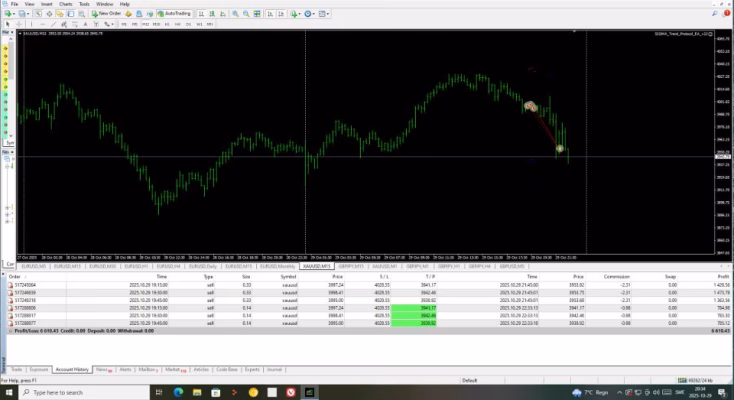
Task: Select the Vertical Line drawing tool
Action: (x=31, y=24)
